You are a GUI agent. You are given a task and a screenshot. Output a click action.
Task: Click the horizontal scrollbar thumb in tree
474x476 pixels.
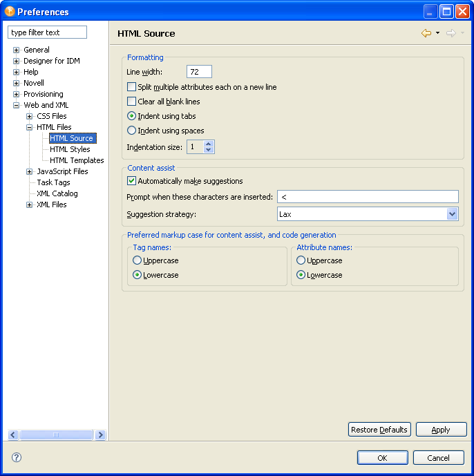click(x=56, y=435)
